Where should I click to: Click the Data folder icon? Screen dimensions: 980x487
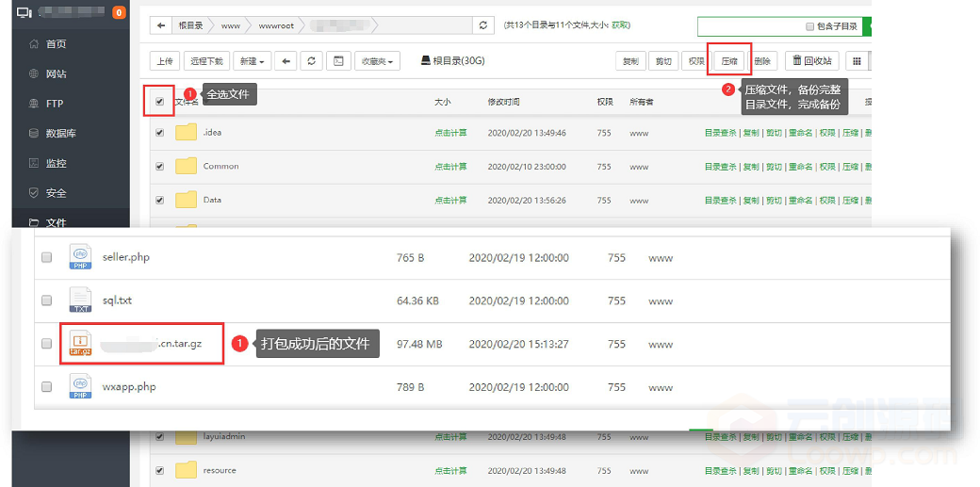(186, 200)
